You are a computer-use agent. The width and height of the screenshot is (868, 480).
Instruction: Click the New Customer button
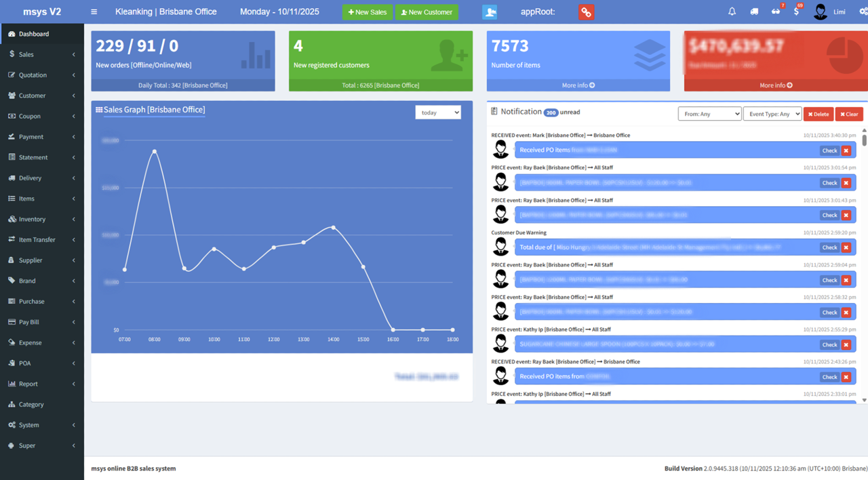click(427, 12)
